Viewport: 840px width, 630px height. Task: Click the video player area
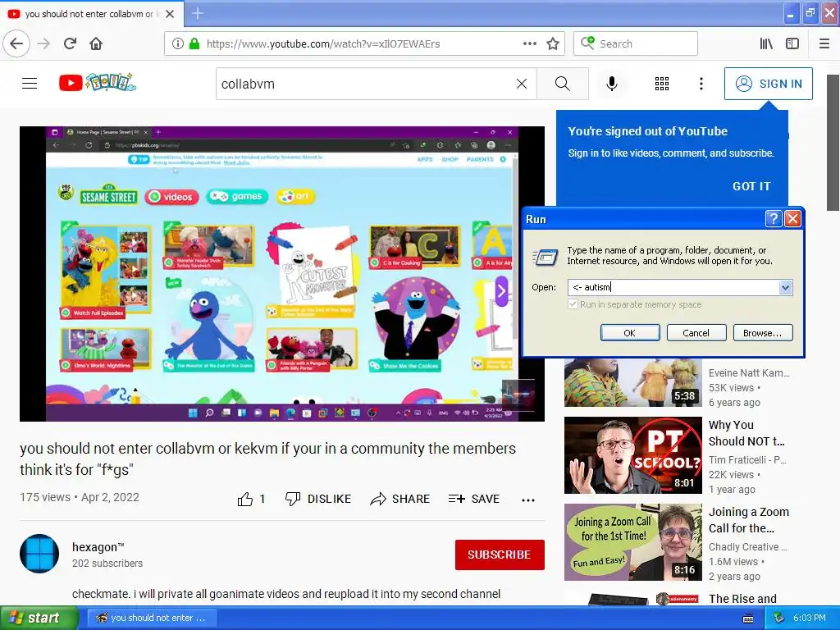coord(282,274)
